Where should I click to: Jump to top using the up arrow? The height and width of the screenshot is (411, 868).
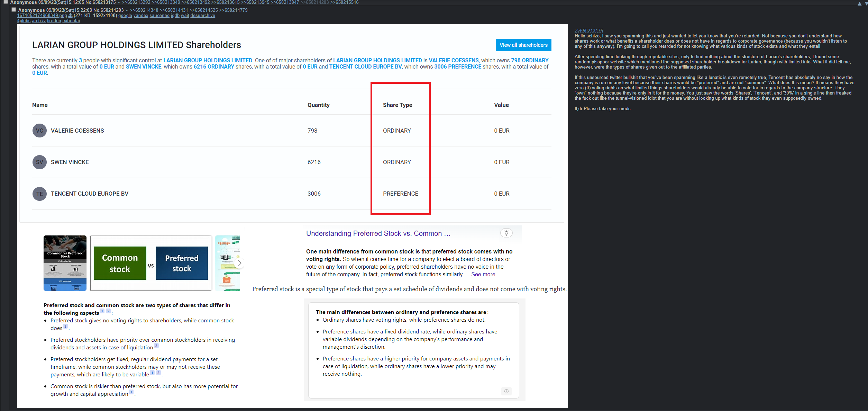click(x=859, y=3)
